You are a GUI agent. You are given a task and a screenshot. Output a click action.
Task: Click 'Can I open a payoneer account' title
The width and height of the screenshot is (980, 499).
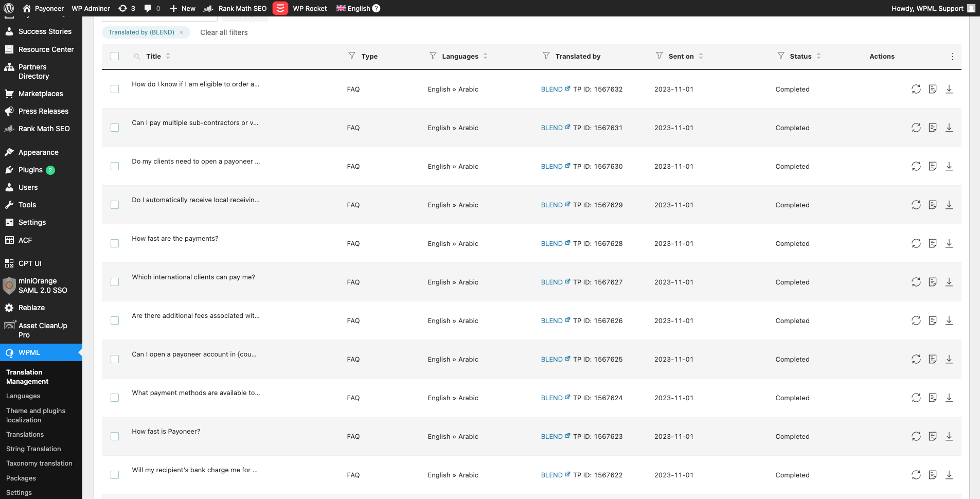point(194,354)
